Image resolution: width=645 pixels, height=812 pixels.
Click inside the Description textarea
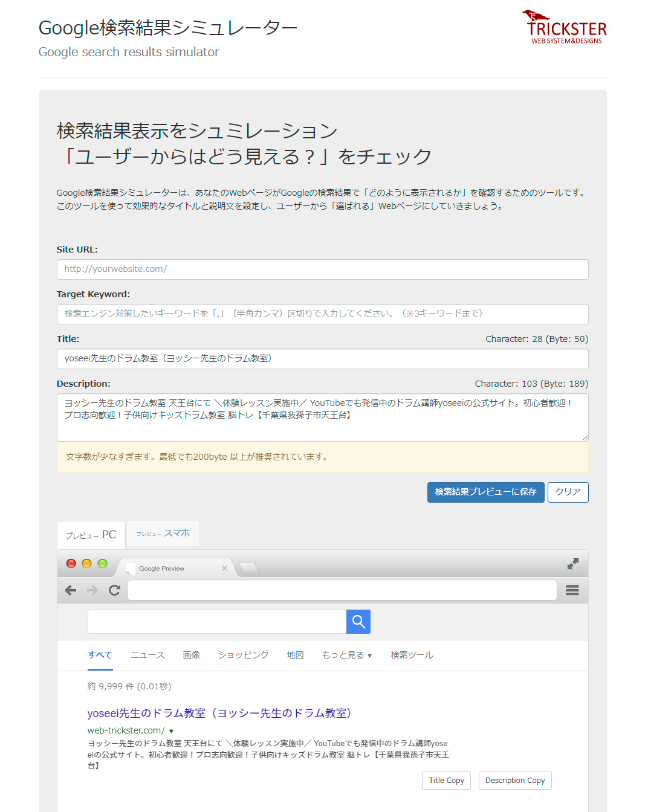point(323,417)
